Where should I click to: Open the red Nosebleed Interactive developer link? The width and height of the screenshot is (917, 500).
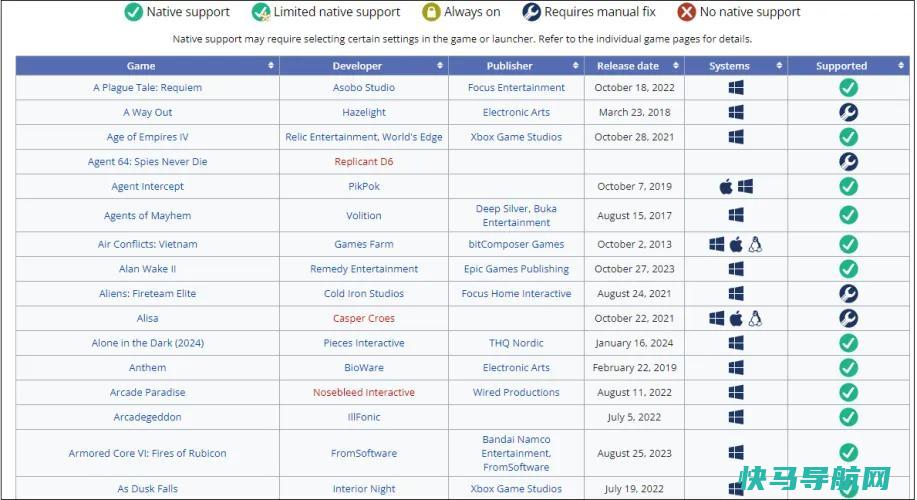(x=364, y=392)
